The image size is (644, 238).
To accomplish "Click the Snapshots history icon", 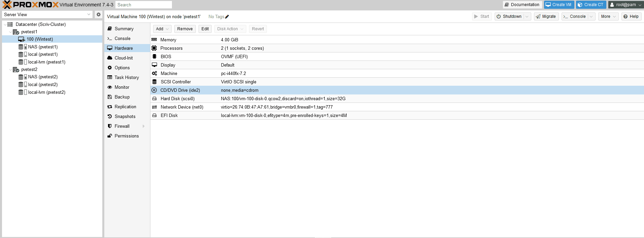I will (x=110, y=116).
